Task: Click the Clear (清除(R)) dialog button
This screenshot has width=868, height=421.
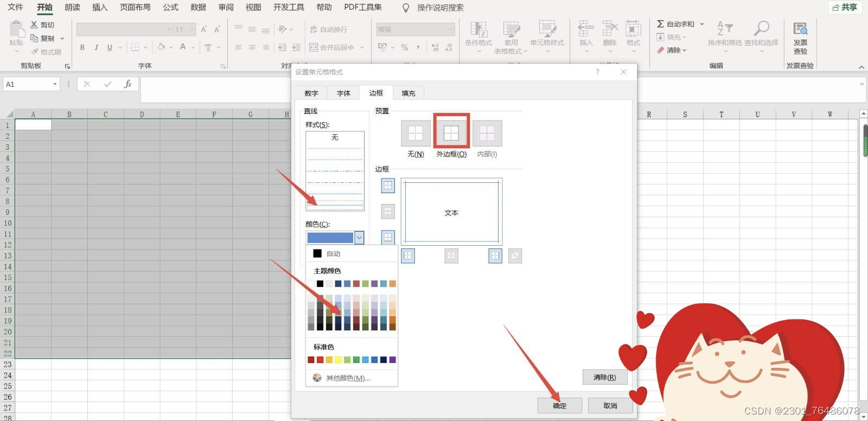Action: (x=605, y=377)
